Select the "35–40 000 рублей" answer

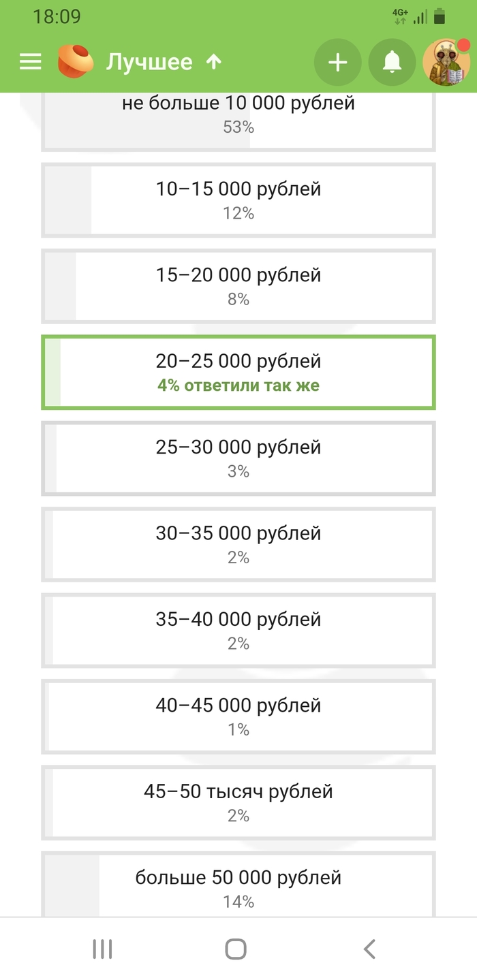coord(238,629)
